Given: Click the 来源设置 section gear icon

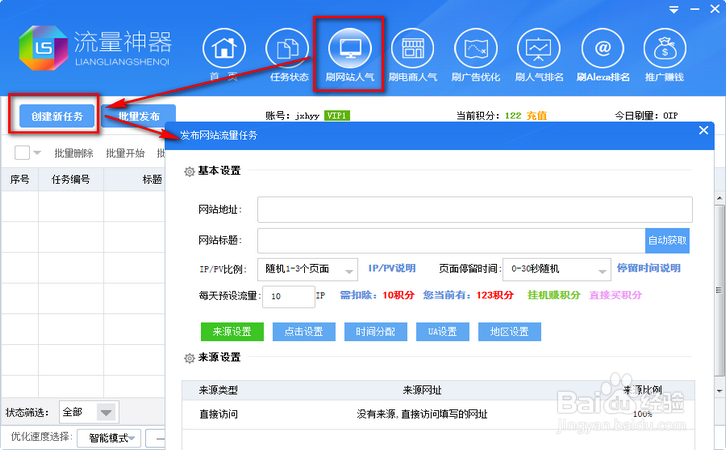Looking at the screenshot, I should [x=189, y=358].
